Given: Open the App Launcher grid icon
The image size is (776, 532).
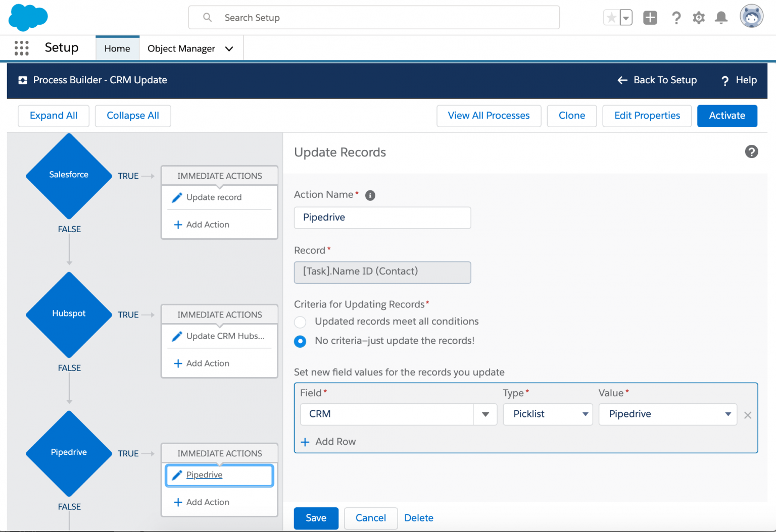Looking at the screenshot, I should [x=21, y=48].
